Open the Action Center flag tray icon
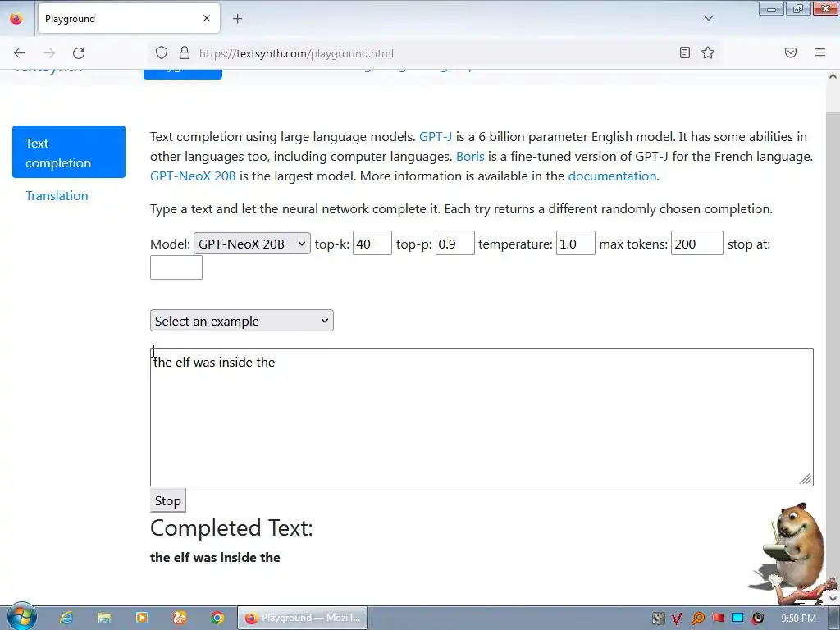 (x=718, y=619)
